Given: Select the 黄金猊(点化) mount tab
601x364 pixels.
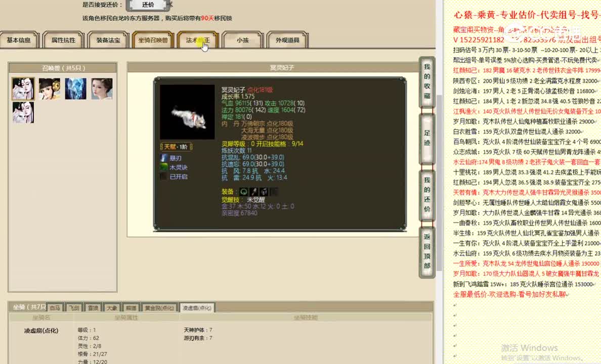Looking at the screenshot, I should (159, 308).
